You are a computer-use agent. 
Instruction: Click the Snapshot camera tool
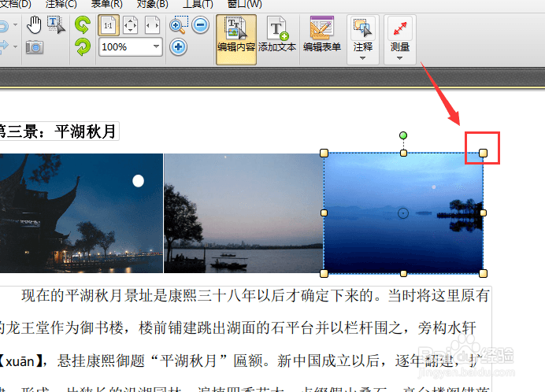click(35, 46)
